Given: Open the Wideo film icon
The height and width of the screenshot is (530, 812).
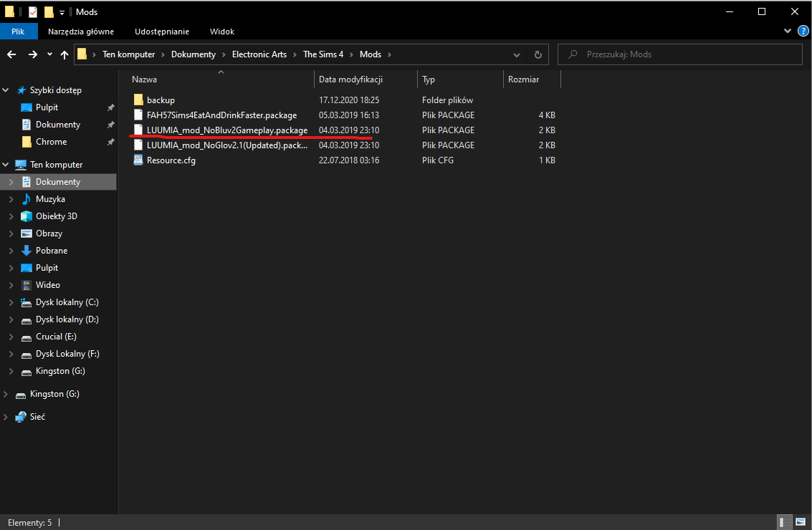Looking at the screenshot, I should click(27, 284).
